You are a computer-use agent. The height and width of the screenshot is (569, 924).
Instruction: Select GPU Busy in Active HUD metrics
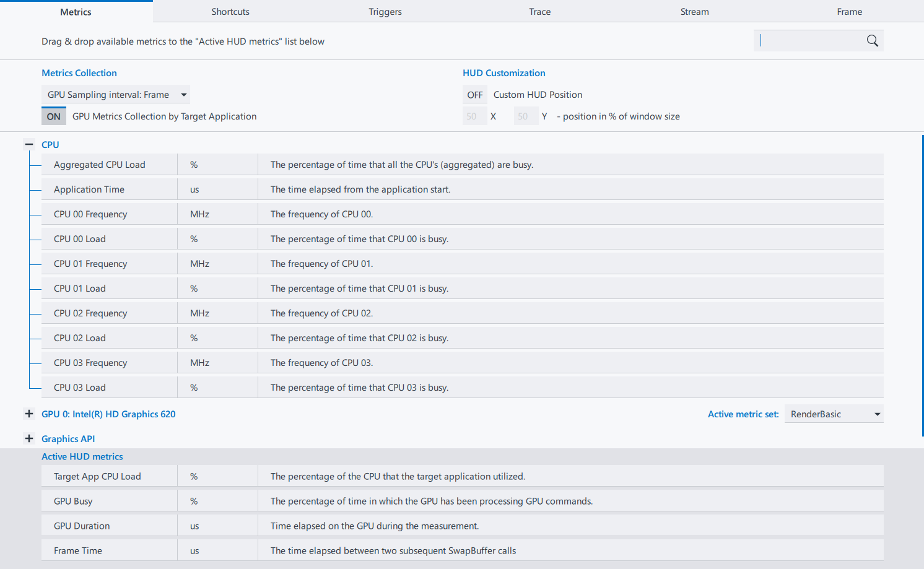point(73,501)
